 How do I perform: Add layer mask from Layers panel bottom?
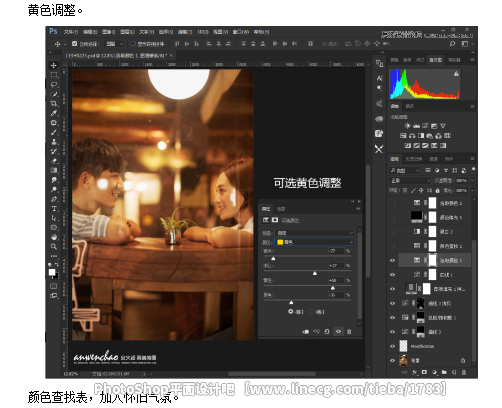(424, 372)
